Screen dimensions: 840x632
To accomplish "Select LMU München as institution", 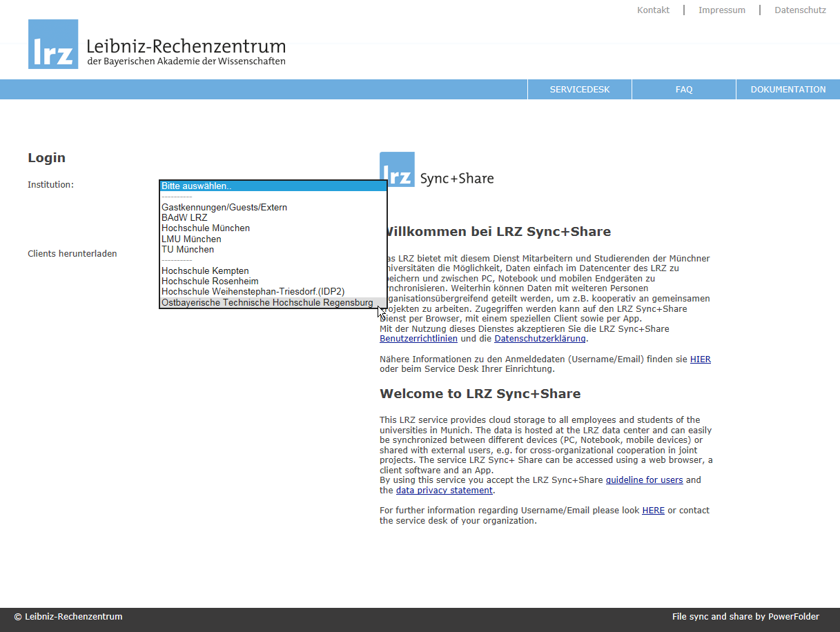I will [191, 239].
